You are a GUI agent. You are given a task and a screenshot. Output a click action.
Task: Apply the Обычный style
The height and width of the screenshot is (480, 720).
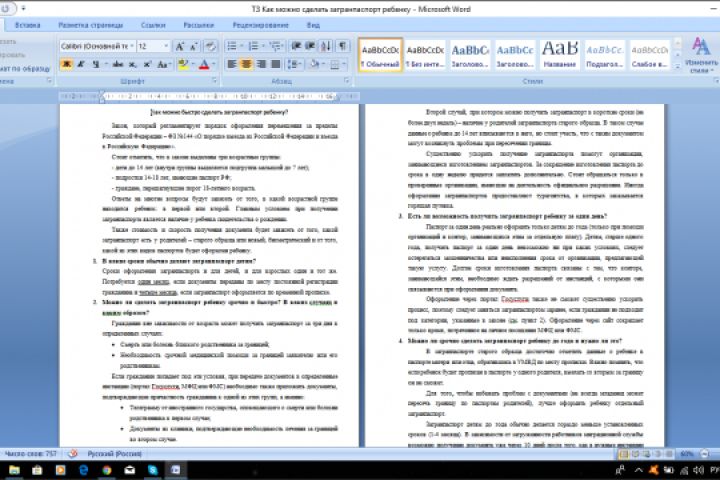pyautogui.click(x=380, y=55)
